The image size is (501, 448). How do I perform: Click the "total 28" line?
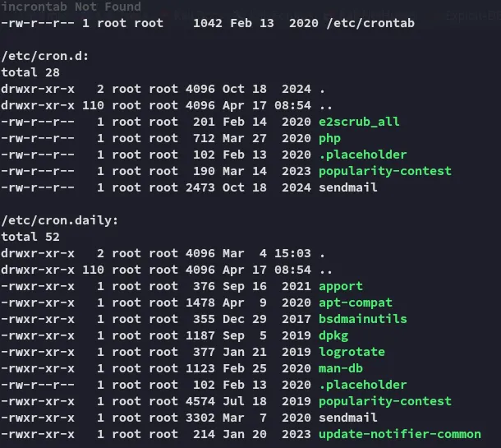(x=31, y=72)
